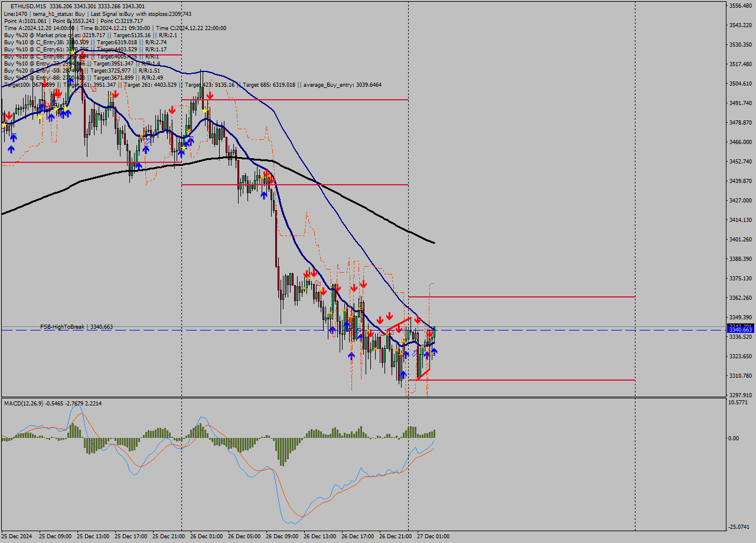756x543 pixels.
Task: Click time axis label '25 Dec 13:00'
Action: coord(93,537)
